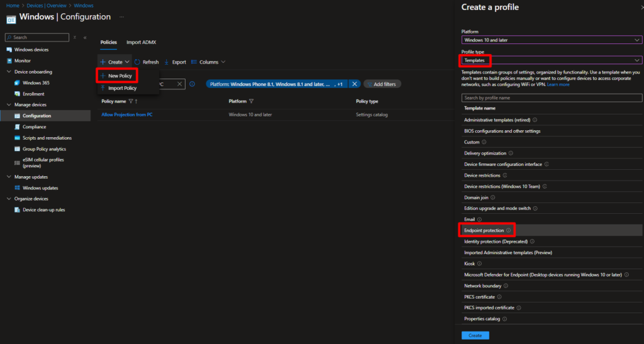Open the Create dropdown menu

pyautogui.click(x=114, y=62)
